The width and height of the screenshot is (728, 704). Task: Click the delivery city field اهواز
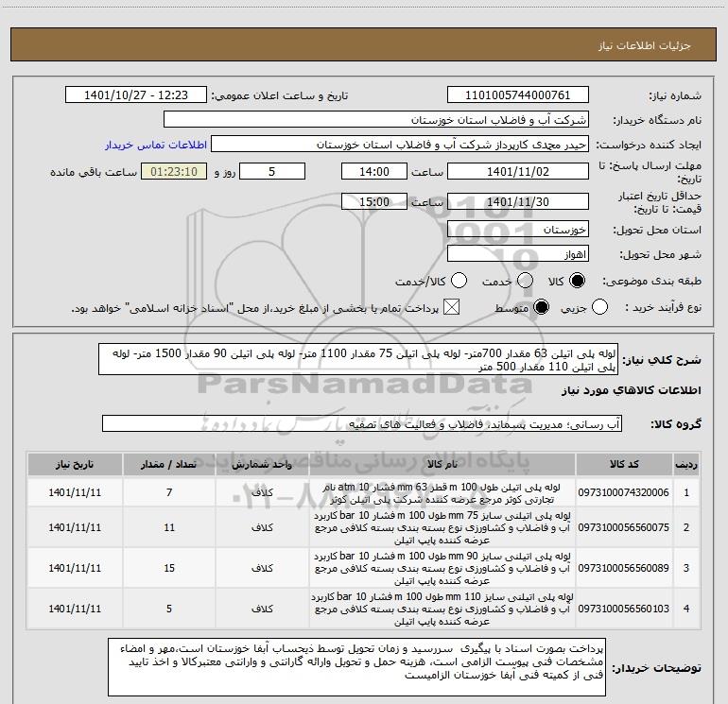click(x=518, y=254)
